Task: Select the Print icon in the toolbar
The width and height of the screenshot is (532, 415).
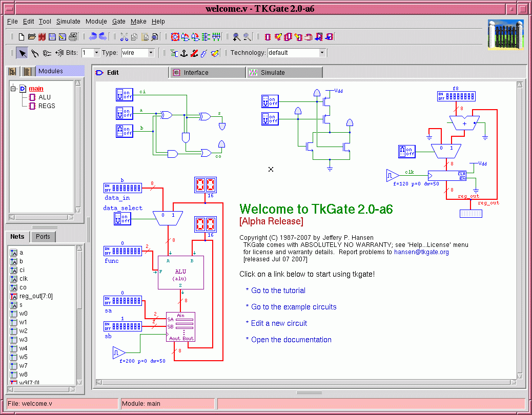Action: click(x=73, y=36)
